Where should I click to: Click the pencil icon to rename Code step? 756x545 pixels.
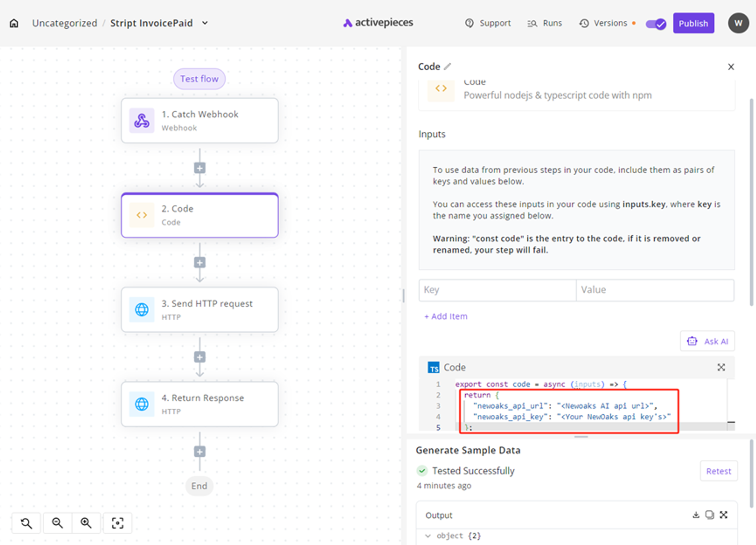[x=448, y=66]
